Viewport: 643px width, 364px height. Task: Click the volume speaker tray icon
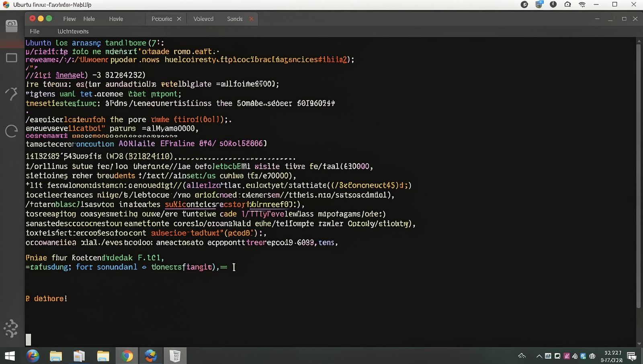point(575,356)
